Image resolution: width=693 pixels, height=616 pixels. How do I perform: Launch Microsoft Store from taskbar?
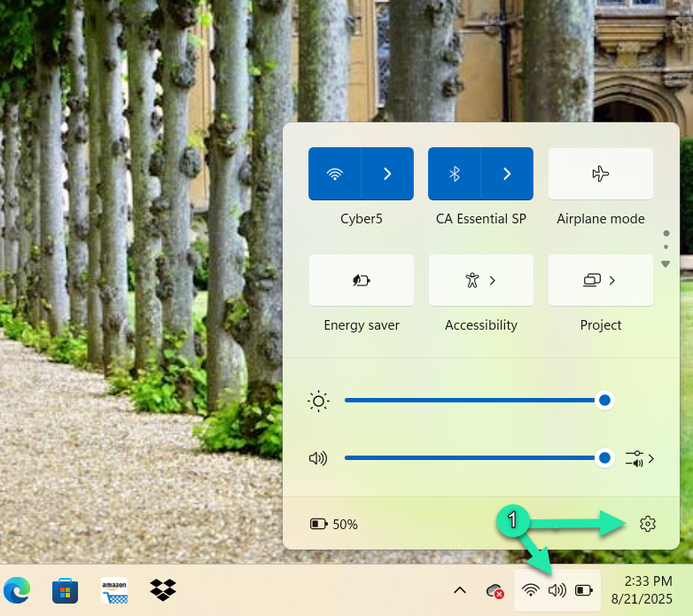click(65, 591)
